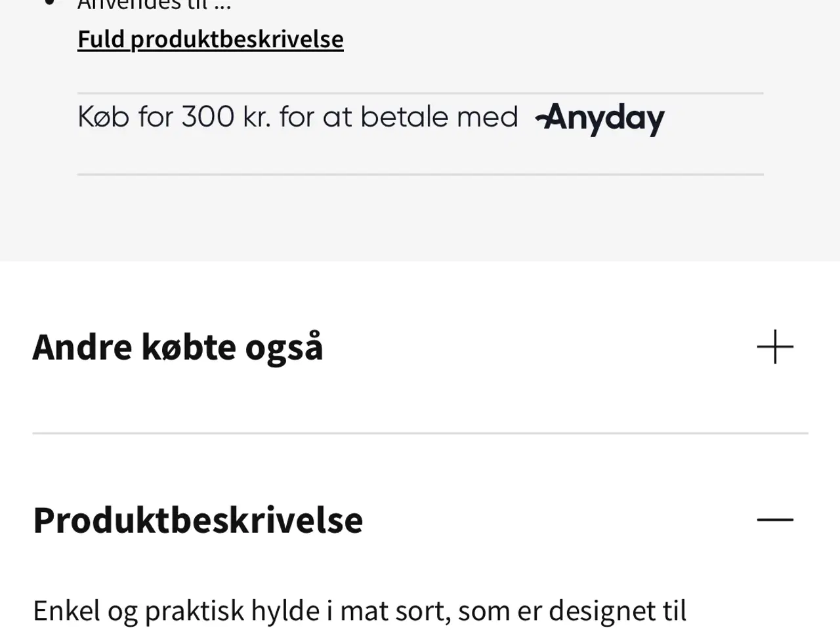Viewport: 840px width, 630px height.
Task: Select the Produktbeskrivelse section header
Action: click(198, 519)
